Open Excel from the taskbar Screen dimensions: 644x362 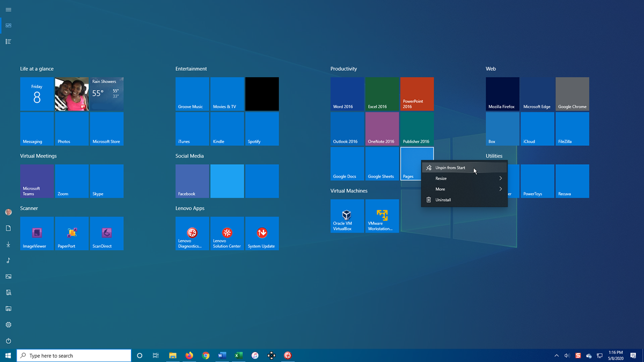point(239,356)
